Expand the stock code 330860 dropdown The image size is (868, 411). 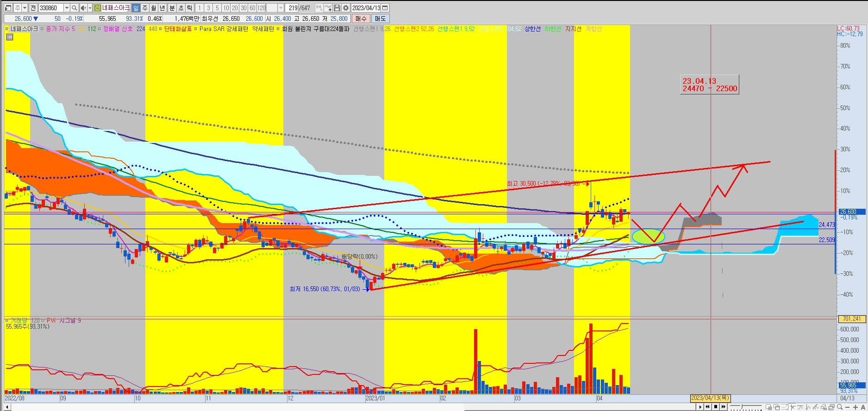click(x=67, y=8)
